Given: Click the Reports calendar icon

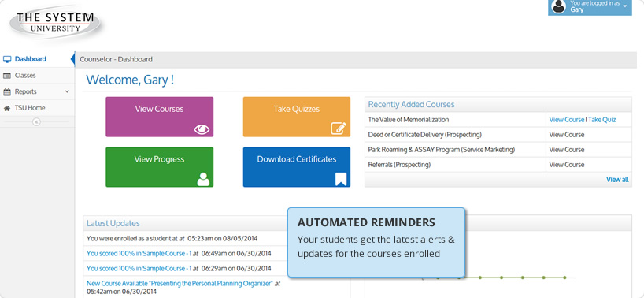Looking at the screenshot, I should tap(7, 91).
